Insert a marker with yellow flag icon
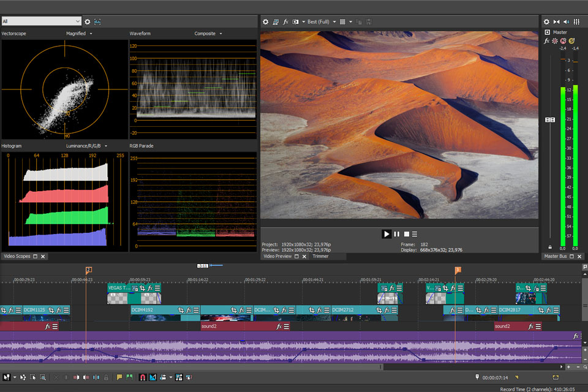 pos(119,377)
